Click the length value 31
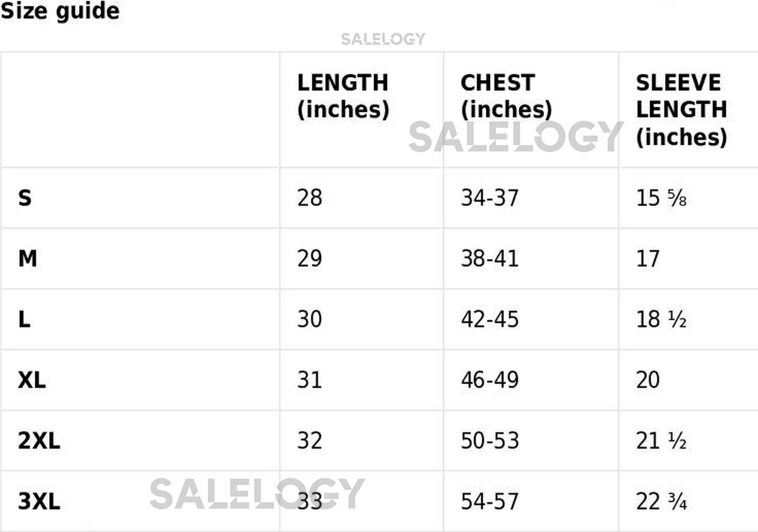 [310, 380]
